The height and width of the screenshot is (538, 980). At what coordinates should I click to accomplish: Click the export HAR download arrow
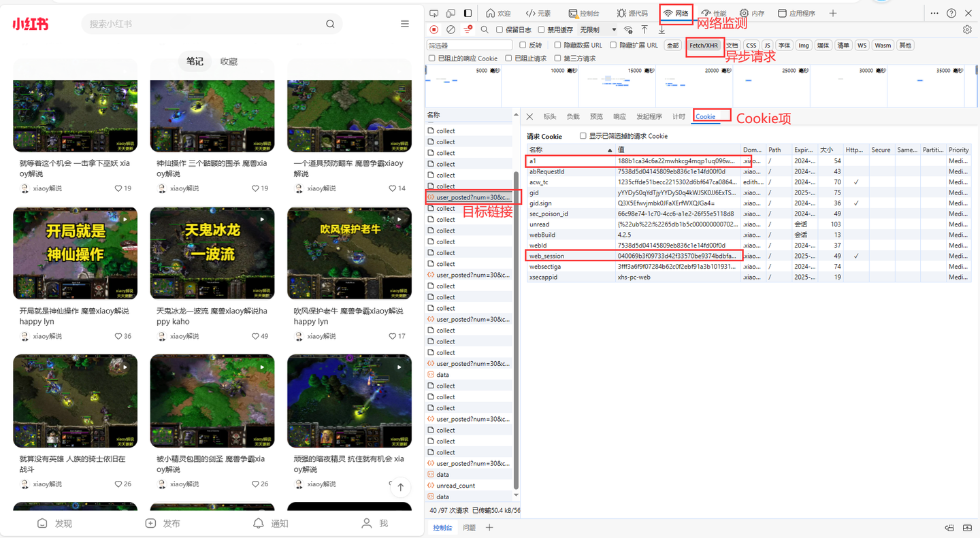pyautogui.click(x=661, y=30)
